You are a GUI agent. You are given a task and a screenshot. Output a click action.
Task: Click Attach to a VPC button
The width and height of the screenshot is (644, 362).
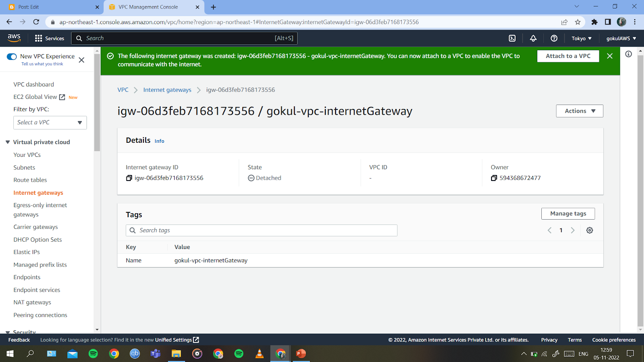pyautogui.click(x=568, y=56)
